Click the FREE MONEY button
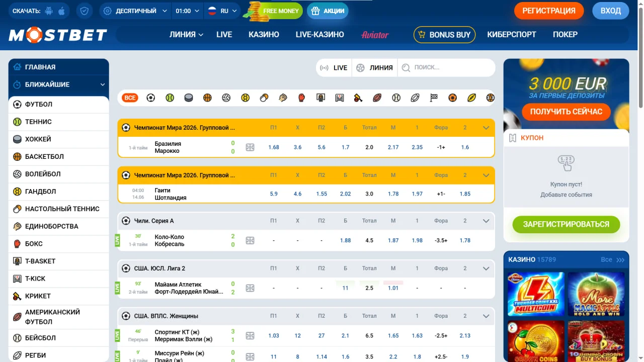Screen dimensions: 644x362 click(274, 11)
